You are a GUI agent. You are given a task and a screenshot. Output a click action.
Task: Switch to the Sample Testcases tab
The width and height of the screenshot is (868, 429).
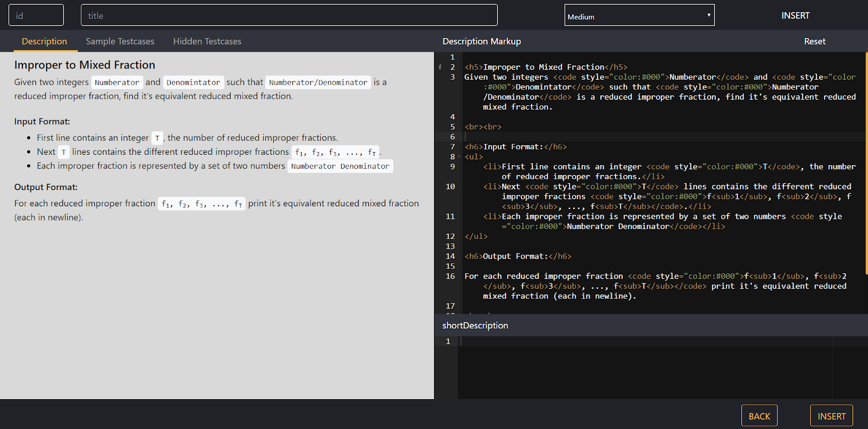click(120, 41)
